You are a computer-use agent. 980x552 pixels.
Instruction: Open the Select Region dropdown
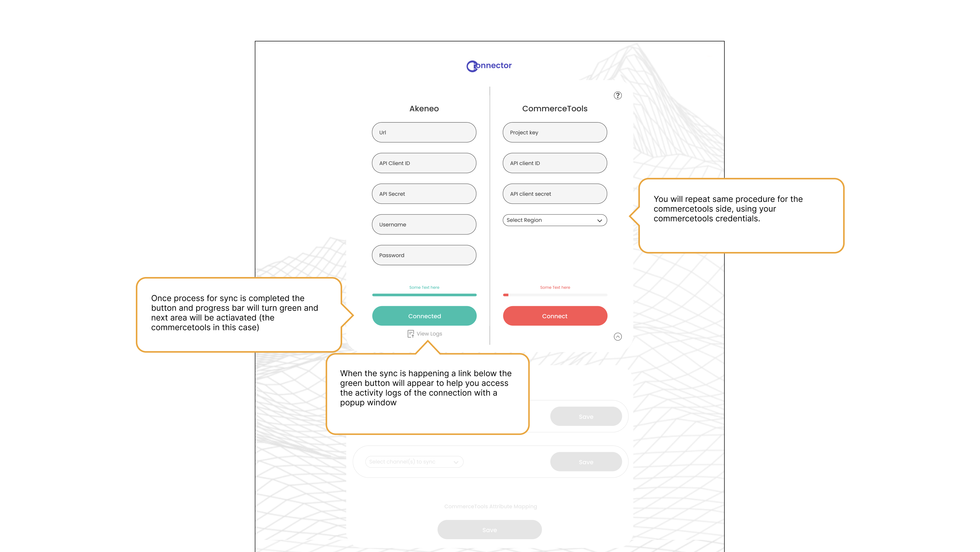[555, 220]
